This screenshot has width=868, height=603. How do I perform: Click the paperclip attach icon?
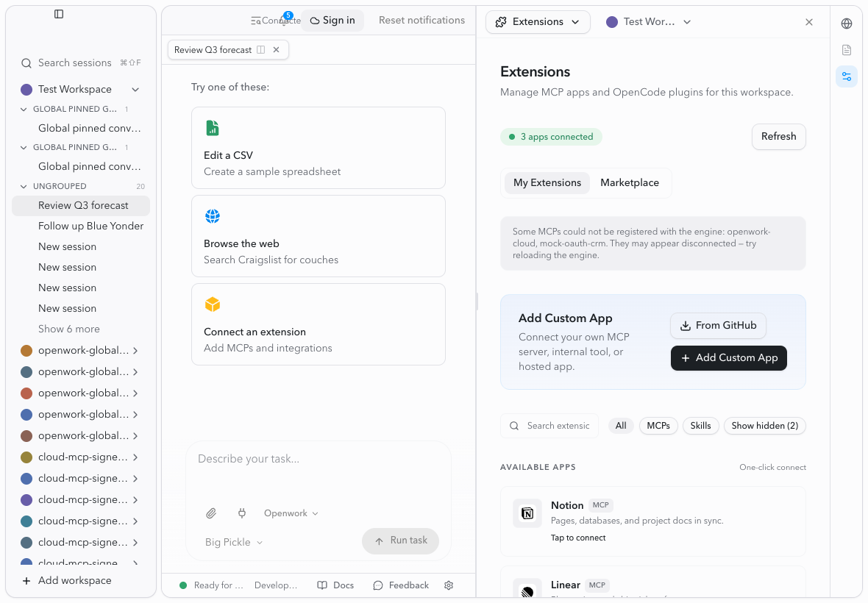(x=211, y=513)
